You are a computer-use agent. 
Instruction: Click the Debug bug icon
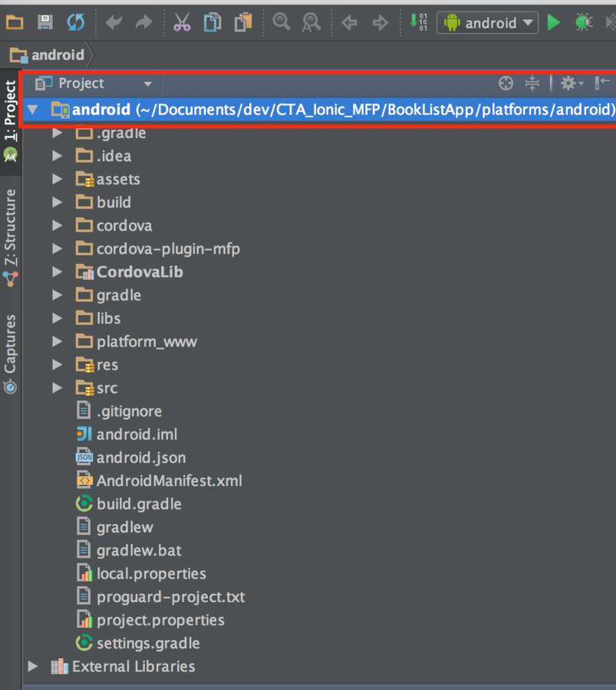(584, 22)
